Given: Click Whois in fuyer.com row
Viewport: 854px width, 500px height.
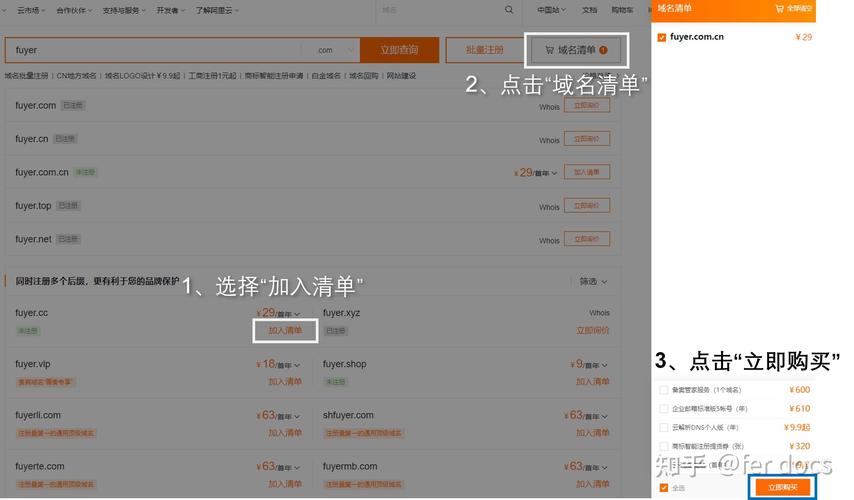Looking at the screenshot, I should [549, 107].
